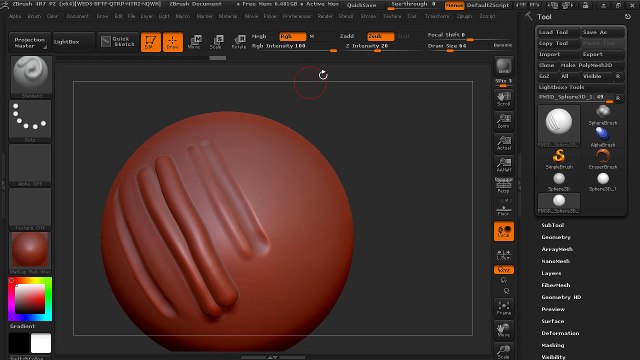Click the Scroll canvas icon
The height and width of the screenshot is (360, 640).
click(x=504, y=99)
